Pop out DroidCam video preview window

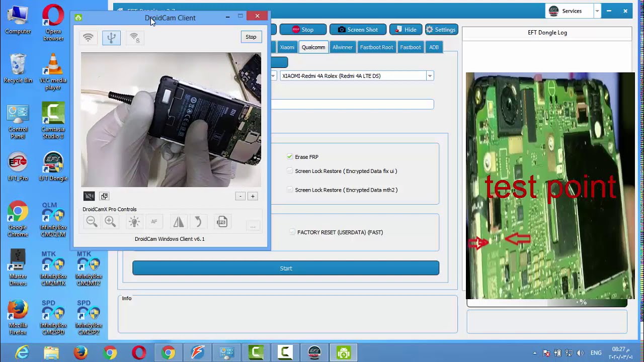pos(104,196)
